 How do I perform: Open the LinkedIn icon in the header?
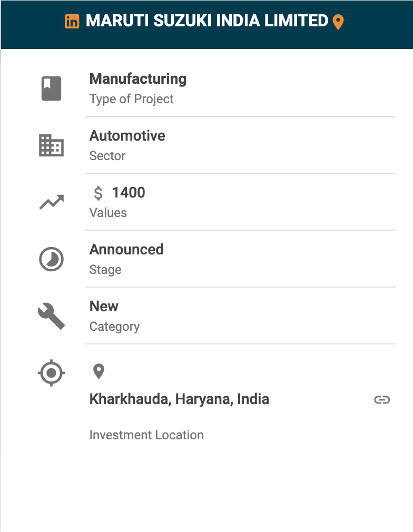pos(72,22)
